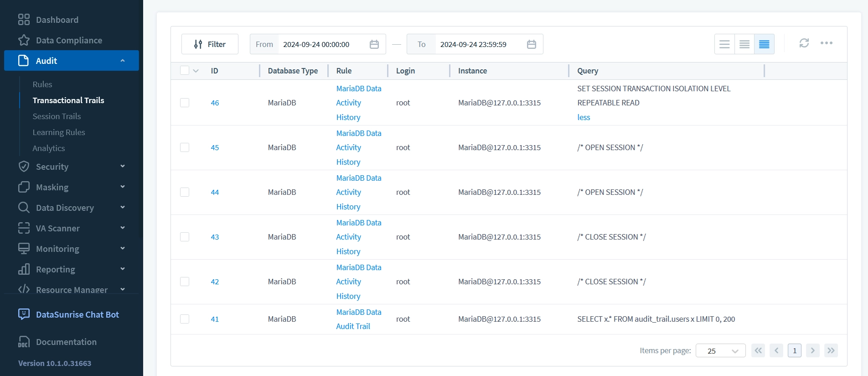This screenshot has width=868, height=376.
Task: Go to the first page
Action: [x=758, y=350]
